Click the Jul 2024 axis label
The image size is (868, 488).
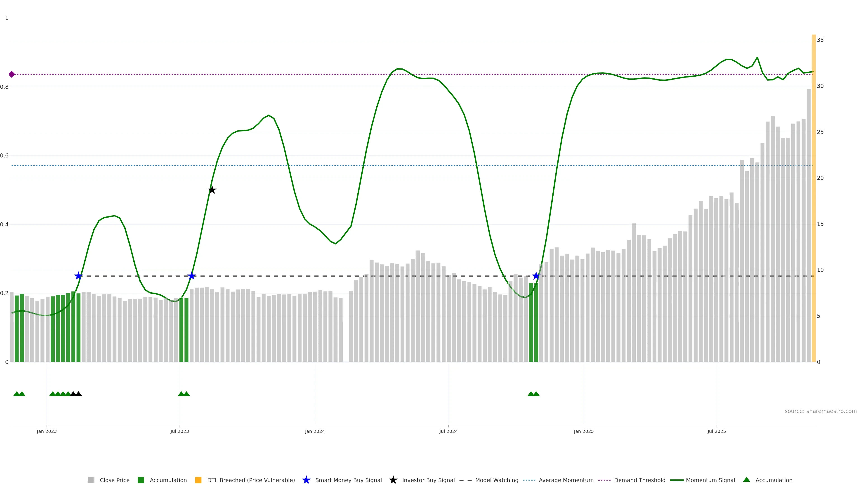click(x=448, y=432)
